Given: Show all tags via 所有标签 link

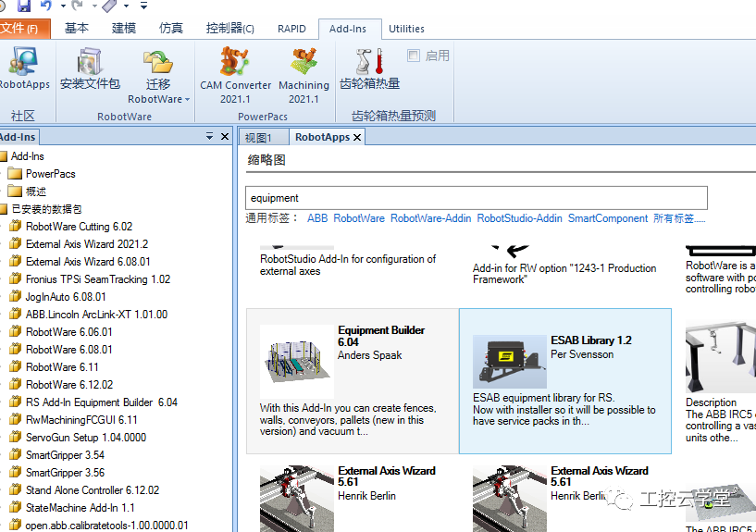Looking at the screenshot, I should click(679, 218).
